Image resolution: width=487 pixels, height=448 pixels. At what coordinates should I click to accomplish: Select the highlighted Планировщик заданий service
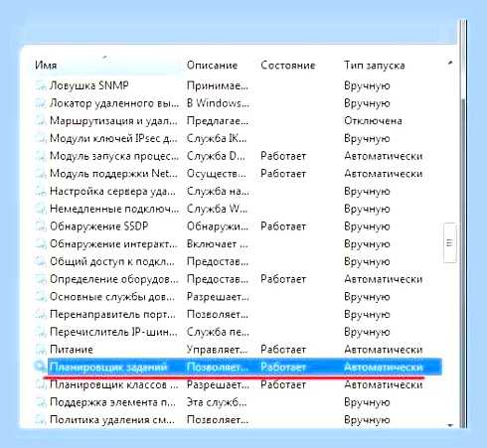click(x=244, y=367)
